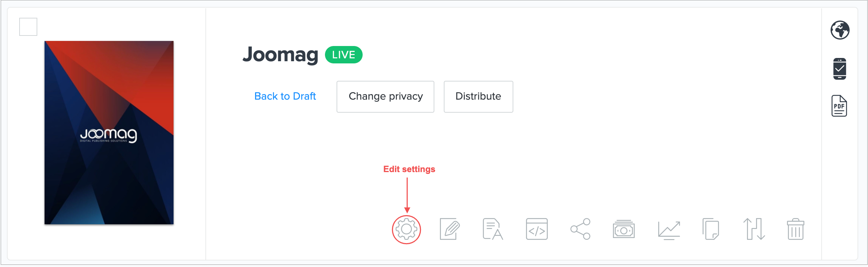The height and width of the screenshot is (267, 868).
Task: Open Edit settings gear icon
Action: click(406, 229)
